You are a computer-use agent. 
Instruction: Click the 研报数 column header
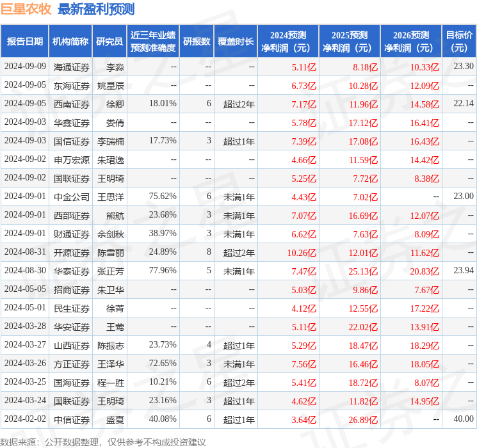coord(197,42)
